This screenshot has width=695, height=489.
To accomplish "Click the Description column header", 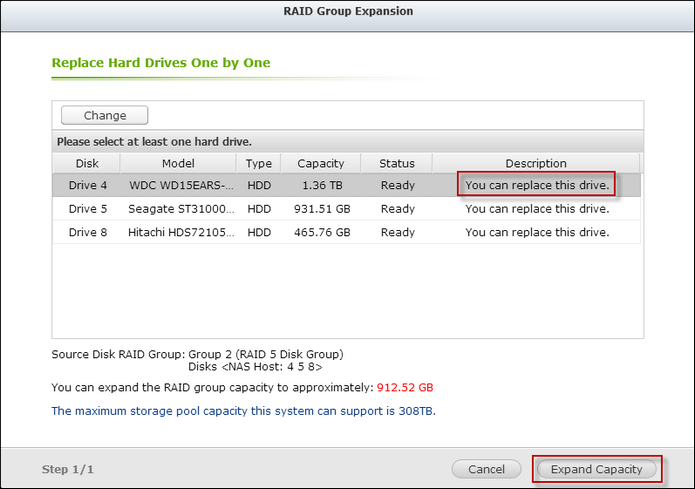I will pos(536,163).
